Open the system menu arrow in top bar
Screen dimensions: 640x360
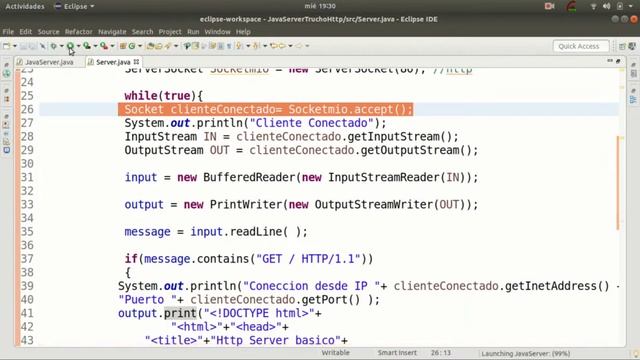631,7
